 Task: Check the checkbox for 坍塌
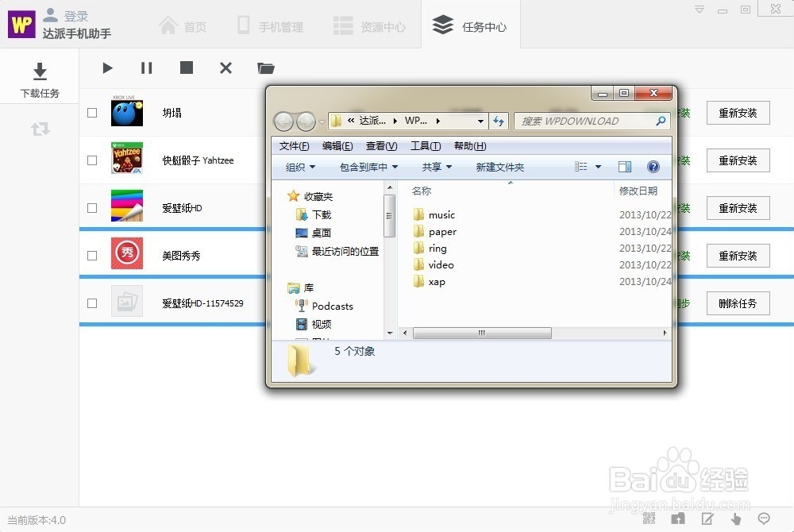point(91,112)
